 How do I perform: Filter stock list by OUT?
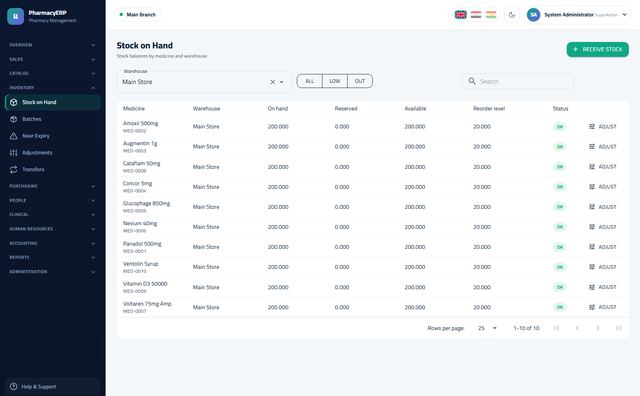coord(360,81)
